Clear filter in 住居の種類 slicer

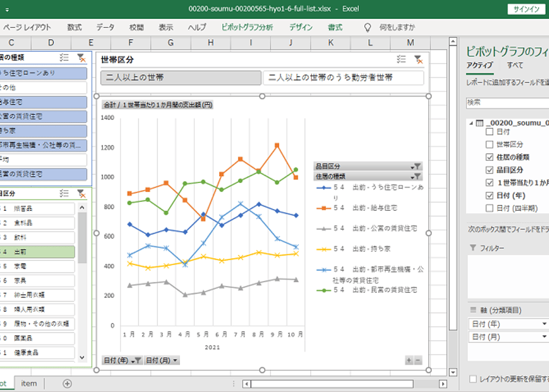[81, 58]
